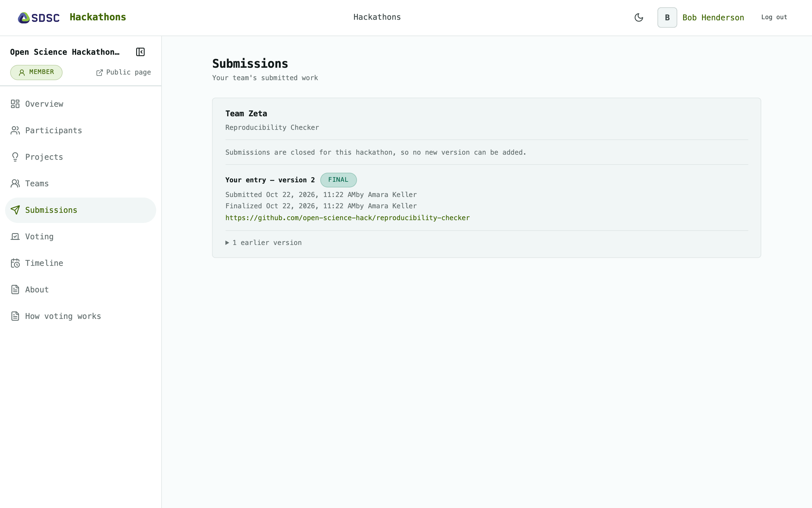Click the Teams users icon
Image resolution: width=812 pixels, height=508 pixels.
15,183
